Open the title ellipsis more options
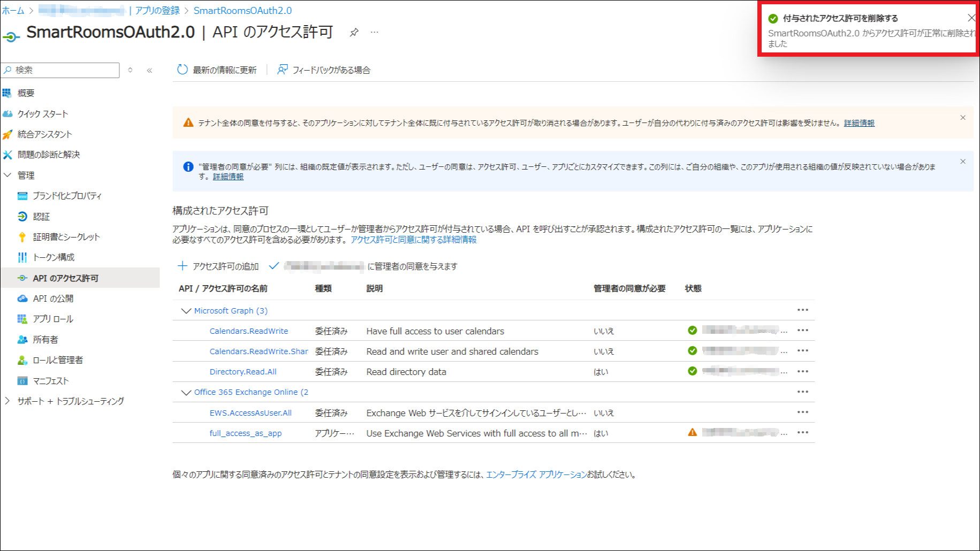 tap(375, 33)
